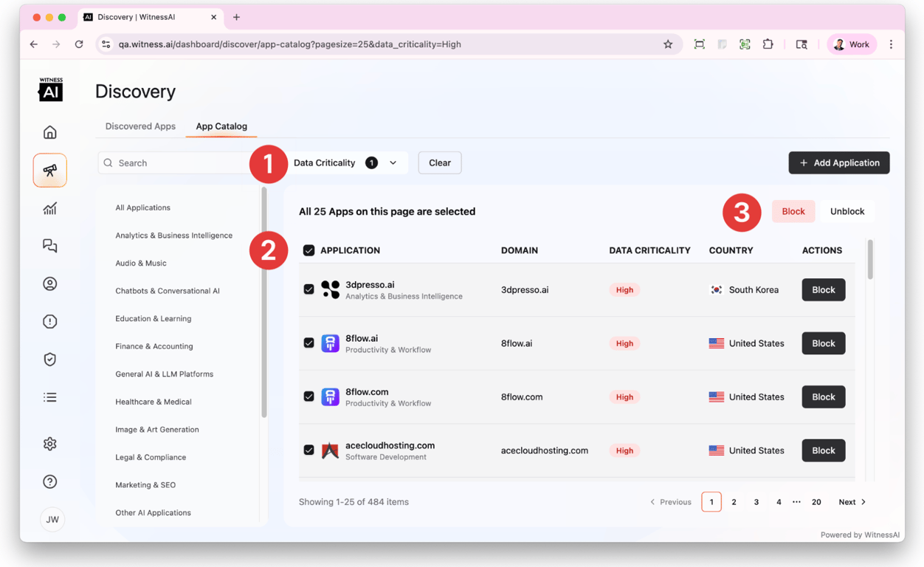
Task: Go to the Next results page
Action: pyautogui.click(x=852, y=502)
